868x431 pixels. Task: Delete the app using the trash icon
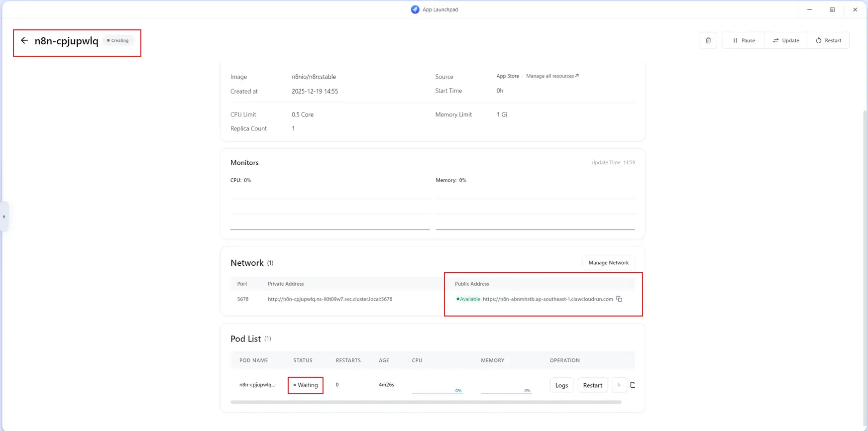[708, 40]
